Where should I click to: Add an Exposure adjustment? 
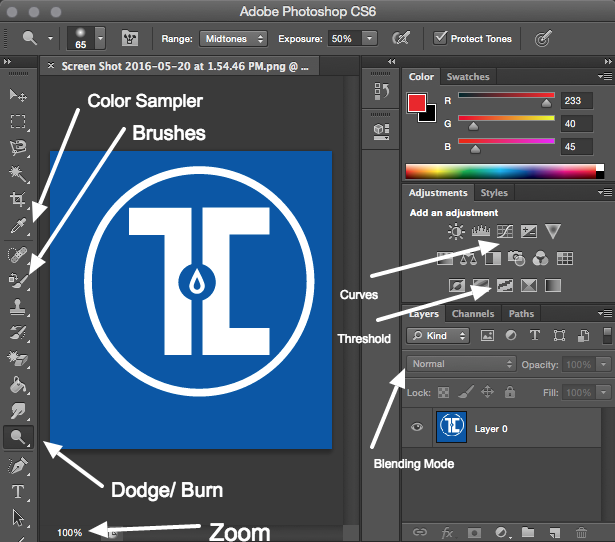[x=529, y=231]
